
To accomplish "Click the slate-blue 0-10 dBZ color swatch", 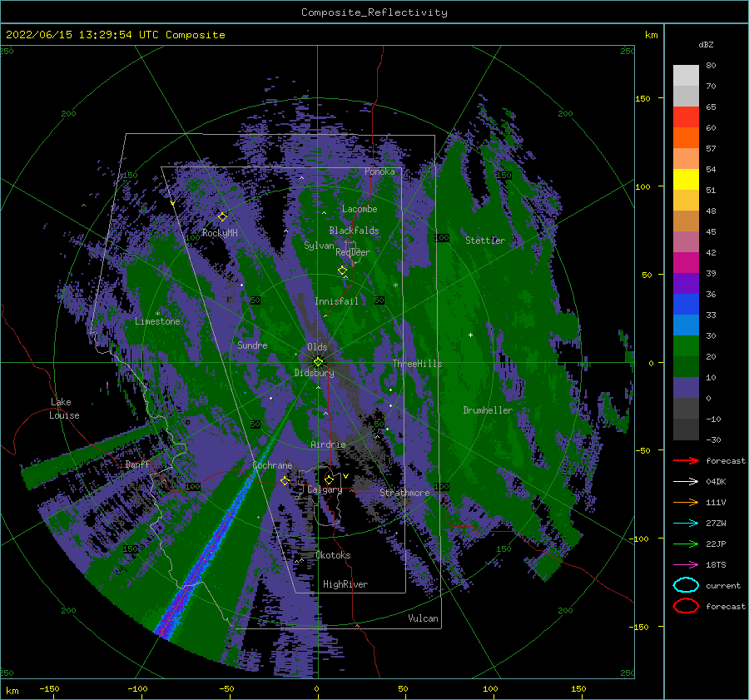I will pos(686,388).
